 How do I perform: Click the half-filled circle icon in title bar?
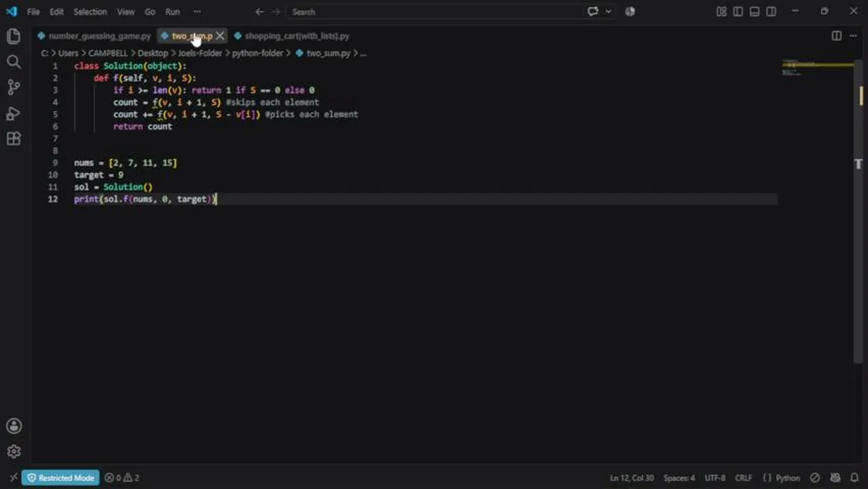(x=630, y=12)
